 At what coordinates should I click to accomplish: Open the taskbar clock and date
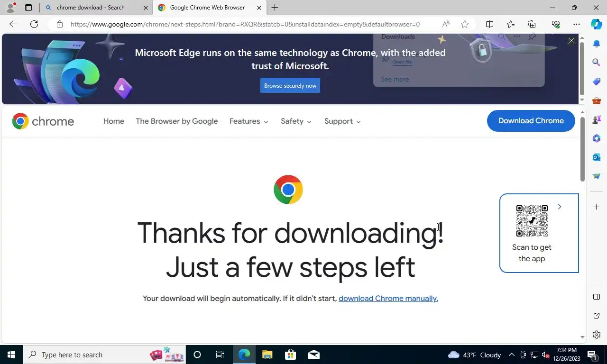567,355
